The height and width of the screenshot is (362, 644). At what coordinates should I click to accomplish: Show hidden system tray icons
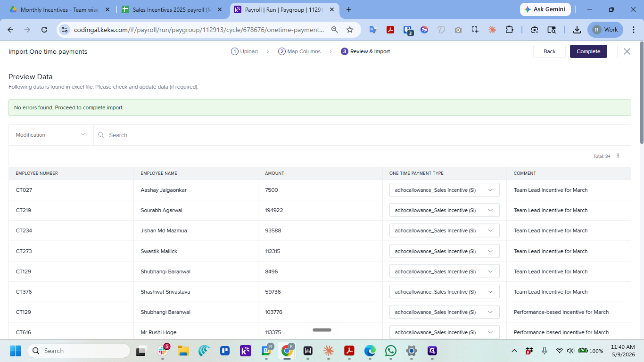click(x=514, y=351)
